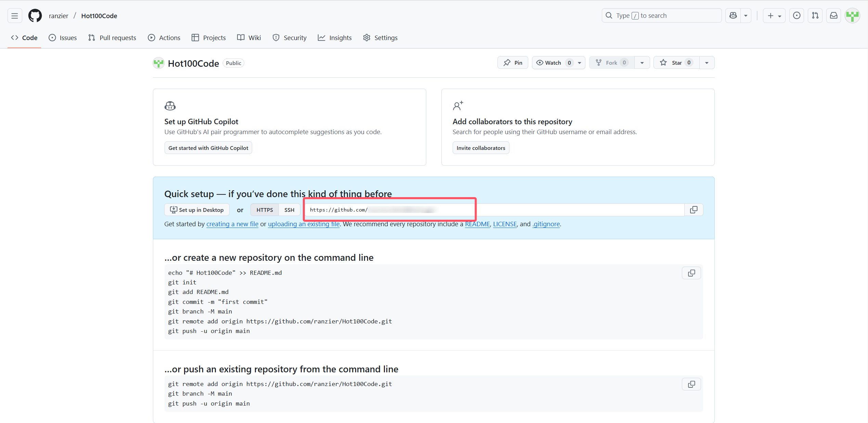Switch clone URL to SSH

tap(289, 210)
